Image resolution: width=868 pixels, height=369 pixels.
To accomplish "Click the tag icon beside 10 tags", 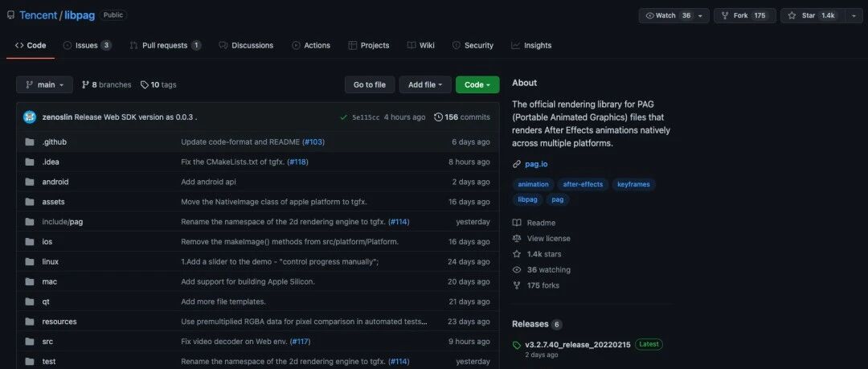I will click(x=145, y=84).
